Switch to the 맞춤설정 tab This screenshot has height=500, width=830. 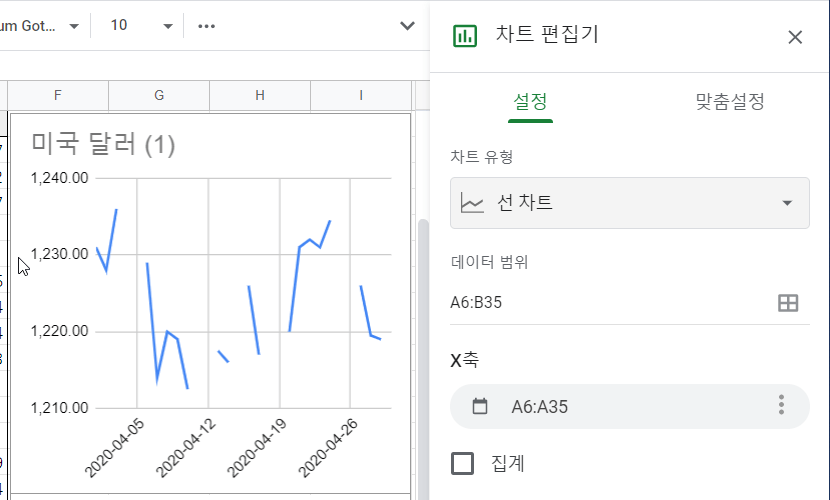(730, 101)
